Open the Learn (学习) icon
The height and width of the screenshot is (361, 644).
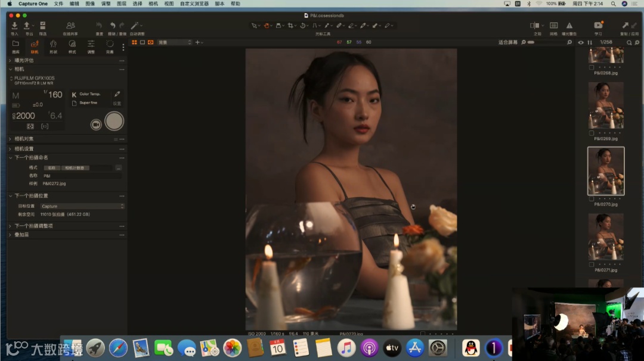[598, 26]
